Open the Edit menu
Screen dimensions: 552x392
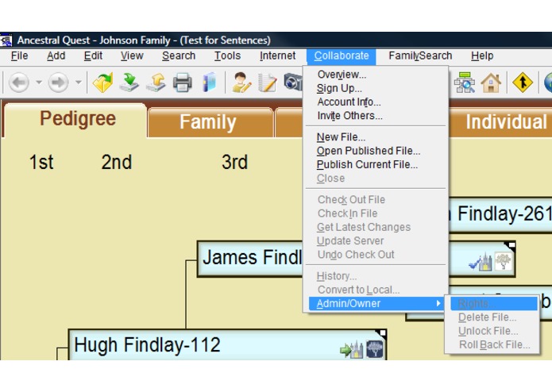click(x=93, y=56)
